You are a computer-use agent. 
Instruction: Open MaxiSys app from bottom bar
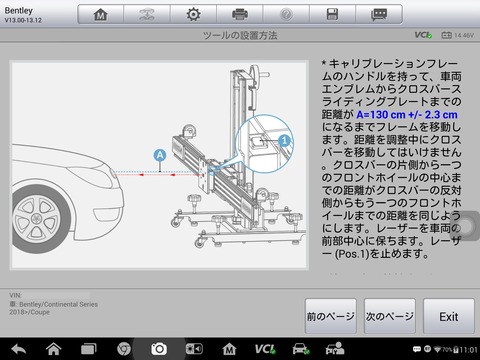229,349
